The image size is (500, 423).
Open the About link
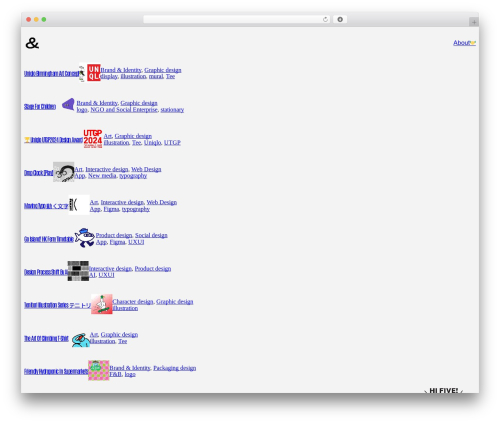(464, 43)
